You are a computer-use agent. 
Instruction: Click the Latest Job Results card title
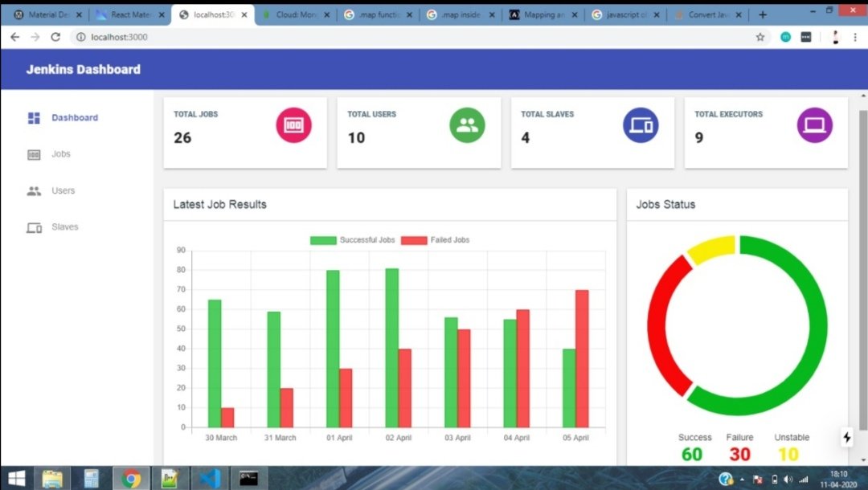point(219,204)
